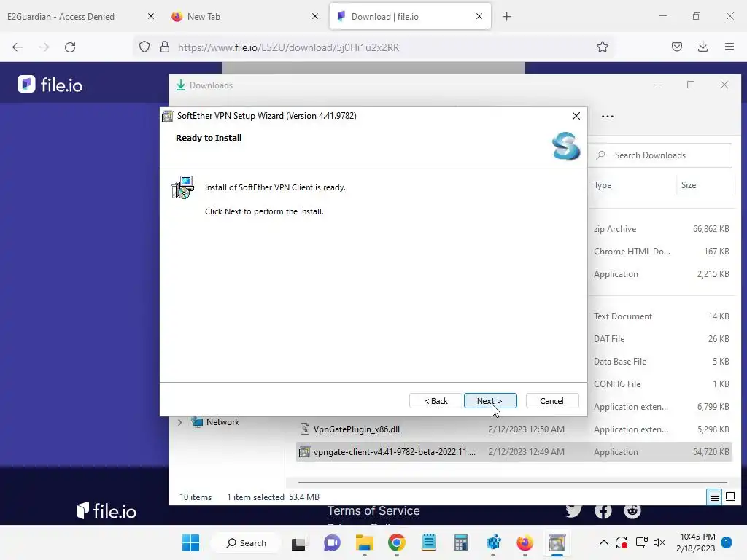Select the Text Document 14 KB row

point(661,316)
